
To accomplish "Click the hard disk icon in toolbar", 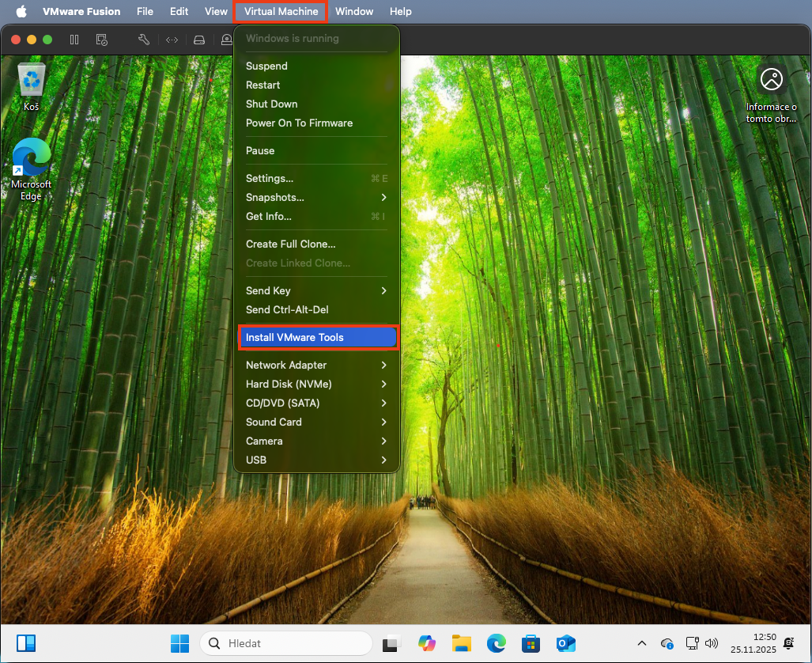I will 199,40.
